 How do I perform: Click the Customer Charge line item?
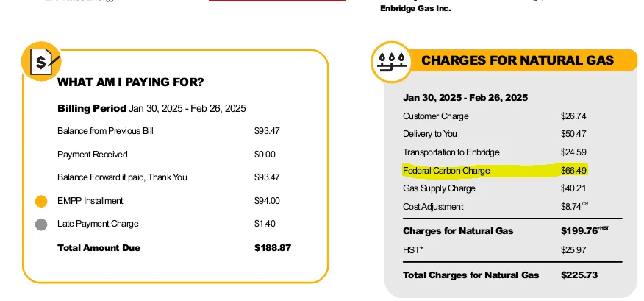click(x=435, y=116)
